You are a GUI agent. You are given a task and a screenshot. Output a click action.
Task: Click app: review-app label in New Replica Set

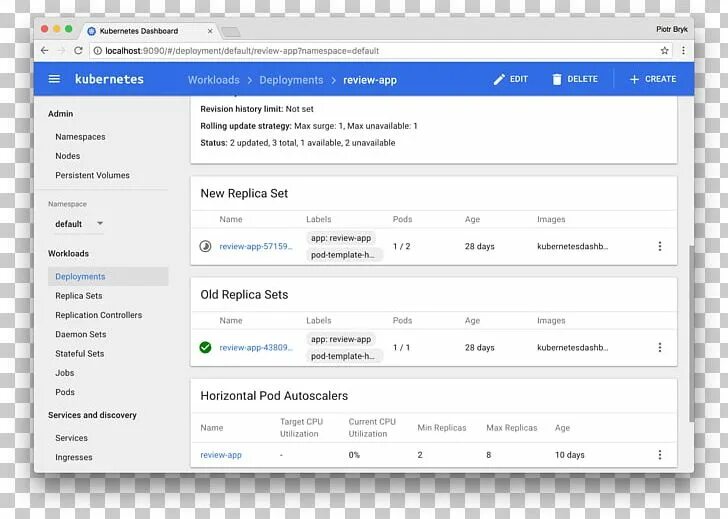click(x=341, y=238)
